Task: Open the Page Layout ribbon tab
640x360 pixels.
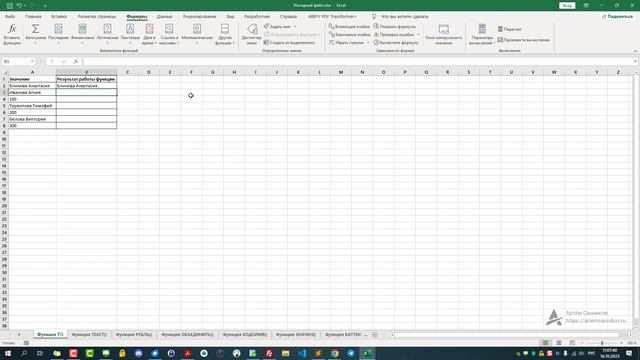Action: [x=97, y=17]
